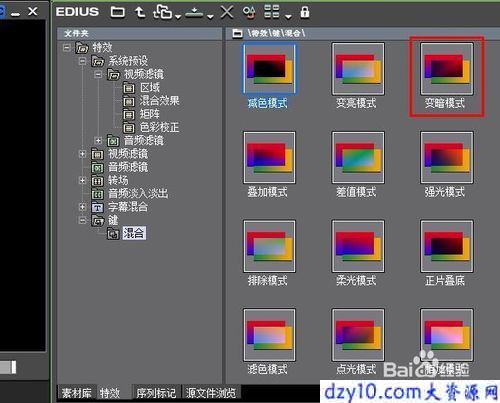Select 特效 root tree item
This screenshot has height=403, width=500.
(102, 48)
